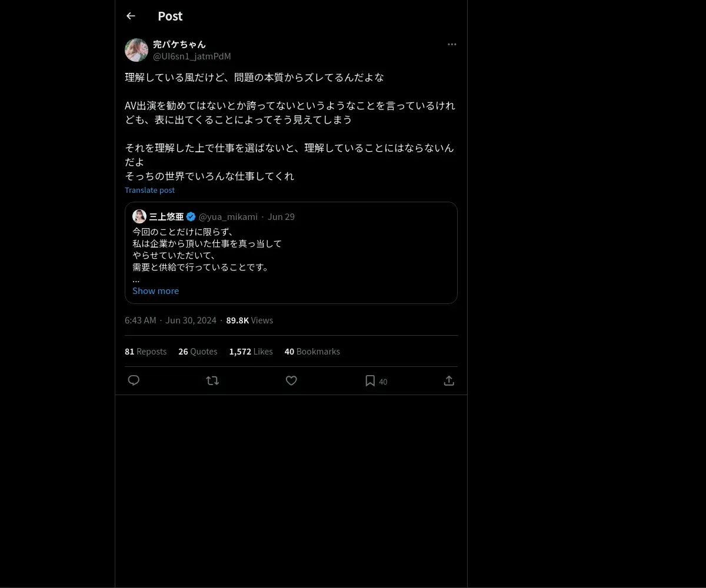The width and height of the screenshot is (706, 588).
Task: Like the post with the heart icon
Action: pos(291,380)
